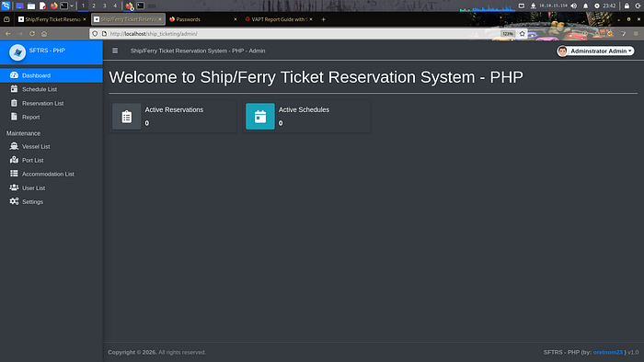The height and width of the screenshot is (362, 644).
Task: Launch file manager from the top panel
Action: tap(31, 6)
